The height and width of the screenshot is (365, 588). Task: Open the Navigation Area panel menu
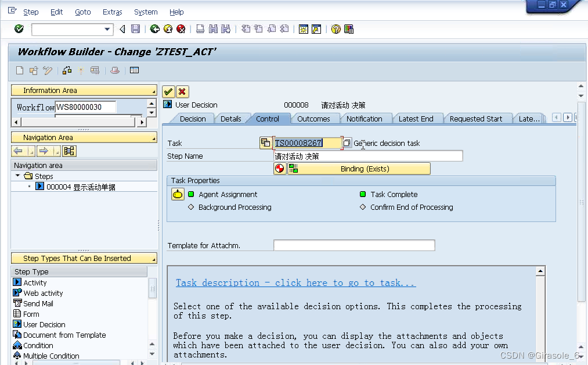(x=153, y=139)
